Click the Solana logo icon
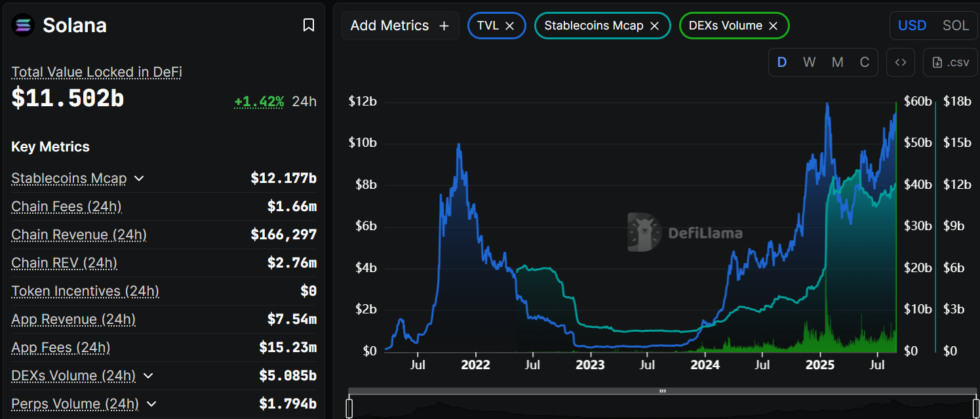 coord(23,26)
